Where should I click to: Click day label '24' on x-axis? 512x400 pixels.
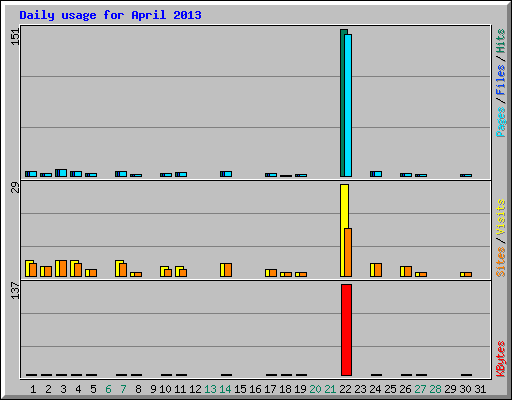point(375,389)
